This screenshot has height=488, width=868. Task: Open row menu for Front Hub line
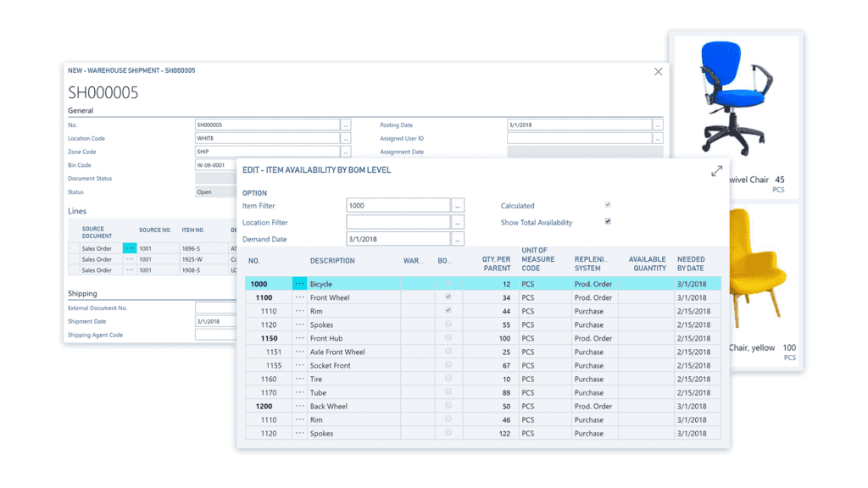coord(299,338)
